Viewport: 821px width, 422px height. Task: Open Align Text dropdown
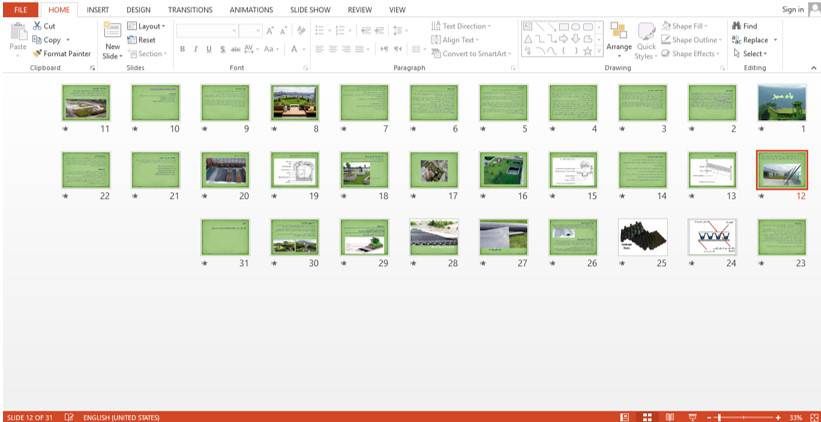[x=453, y=40]
